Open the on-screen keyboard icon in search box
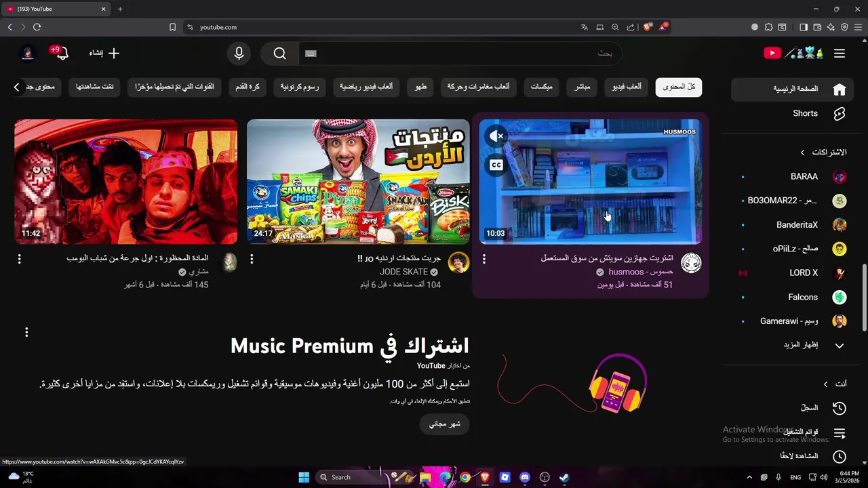 pos(311,54)
